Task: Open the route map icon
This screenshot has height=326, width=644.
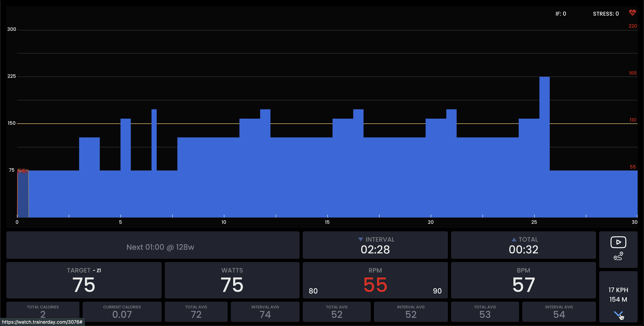Action: click(618, 256)
